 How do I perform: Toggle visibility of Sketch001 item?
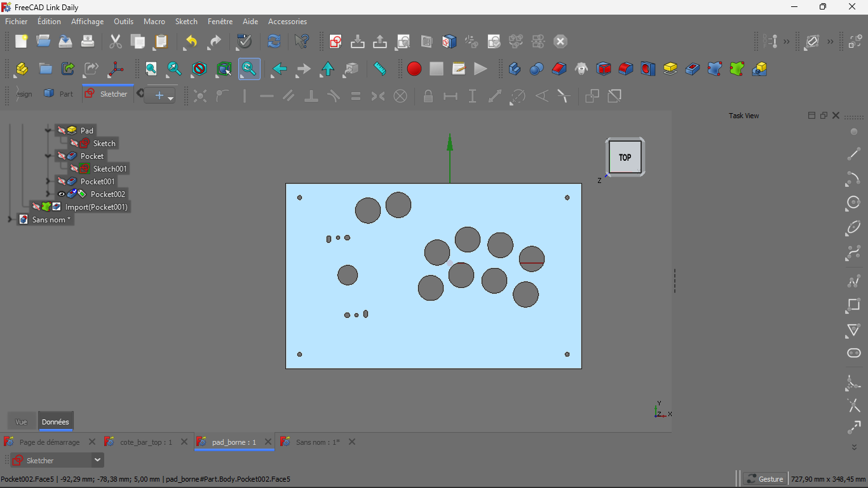pyautogui.click(x=74, y=168)
